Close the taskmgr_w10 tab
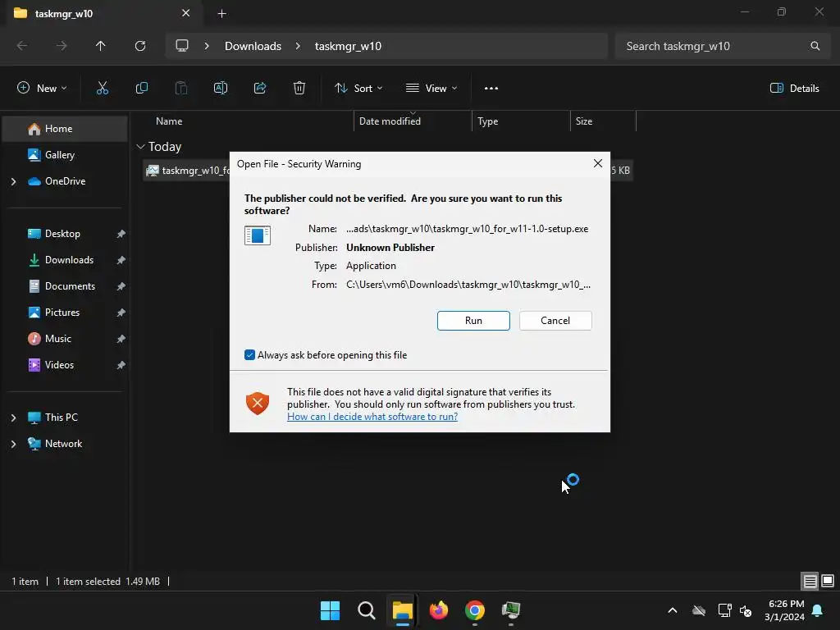The height and width of the screenshot is (630, 840). 186,13
